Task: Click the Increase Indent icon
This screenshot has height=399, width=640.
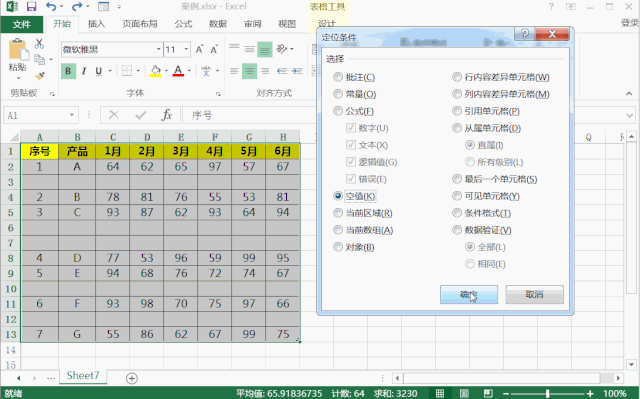Action: pyautogui.click(x=297, y=71)
